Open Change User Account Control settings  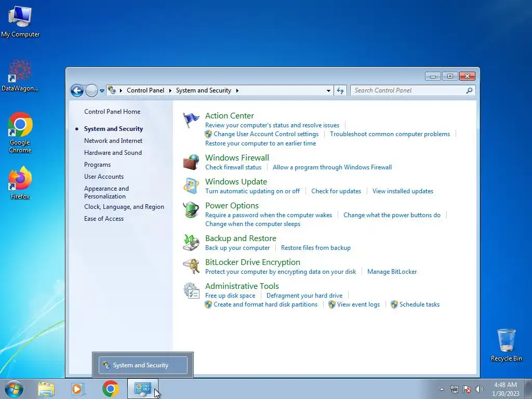coord(266,134)
